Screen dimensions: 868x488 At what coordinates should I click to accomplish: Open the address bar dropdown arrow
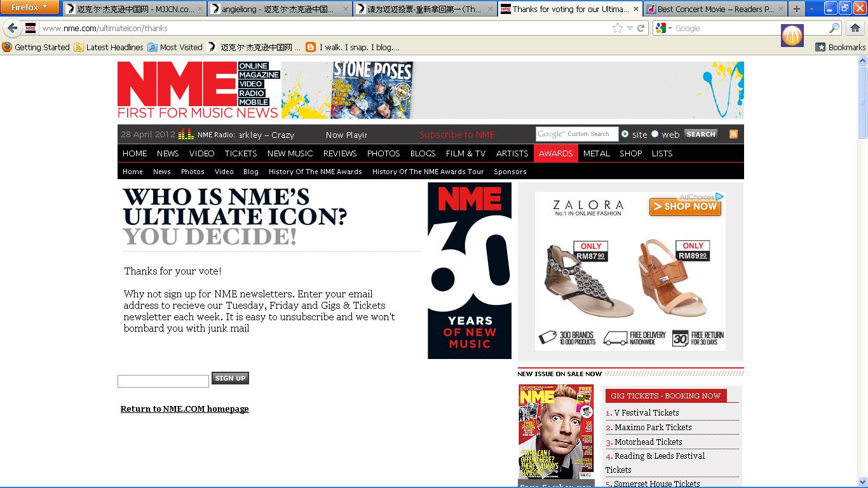[x=630, y=28]
